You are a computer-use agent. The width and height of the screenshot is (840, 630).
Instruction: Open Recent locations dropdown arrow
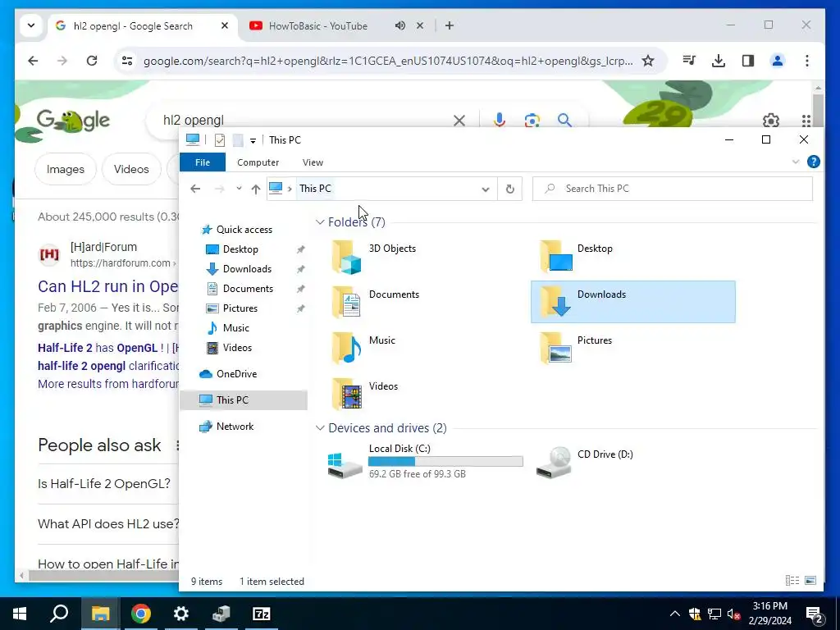tap(239, 189)
